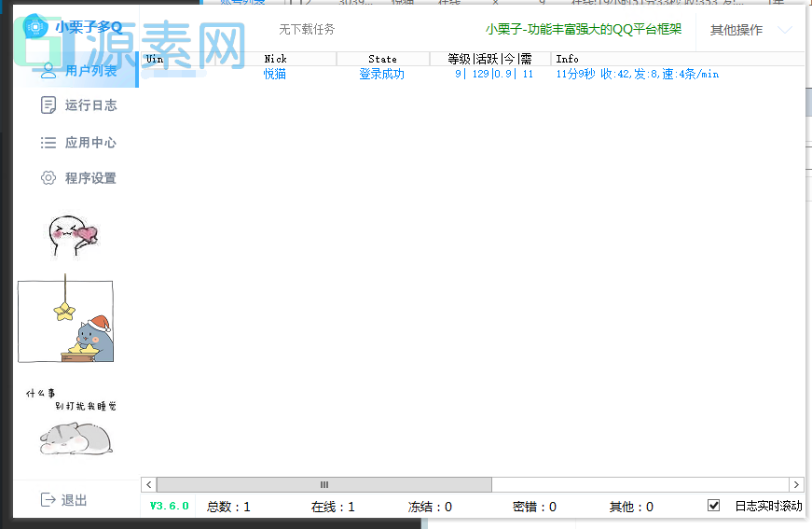Viewport: 812px width, 529px height.
Task: Click the State column header
Action: pyautogui.click(x=383, y=59)
